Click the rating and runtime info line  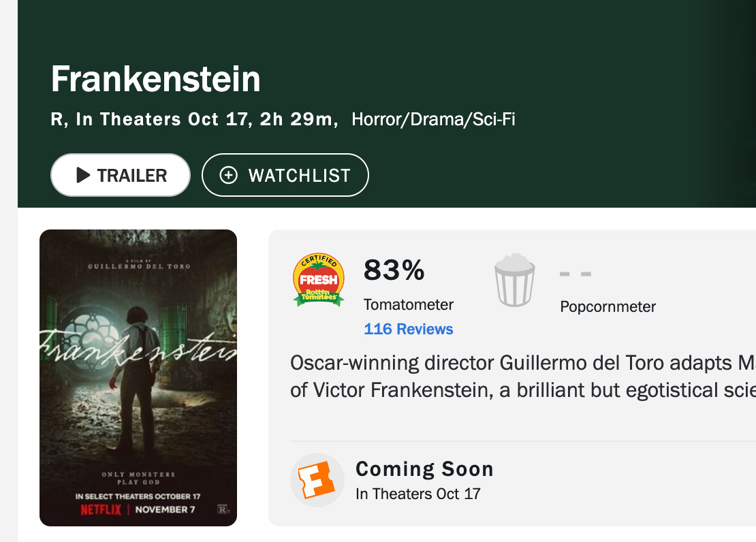coord(194,120)
